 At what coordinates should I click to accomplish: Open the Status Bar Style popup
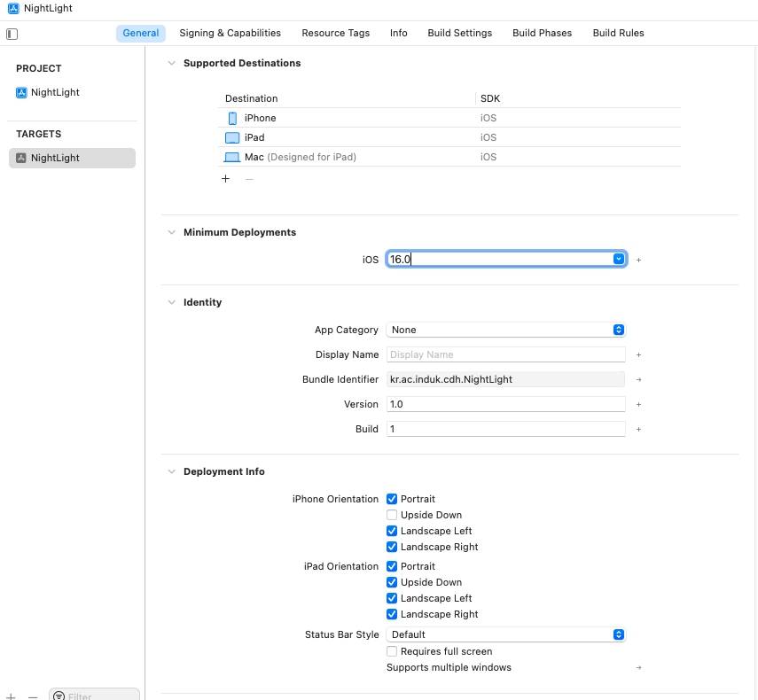pyautogui.click(x=506, y=634)
